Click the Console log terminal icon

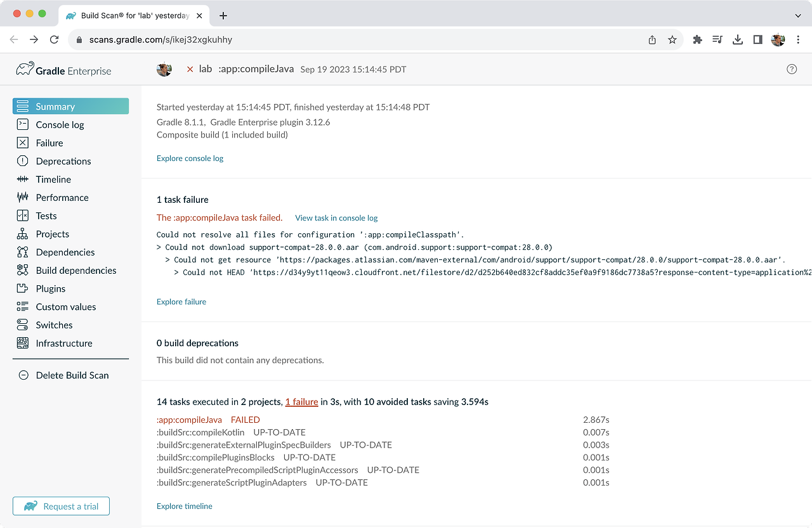pos(23,125)
